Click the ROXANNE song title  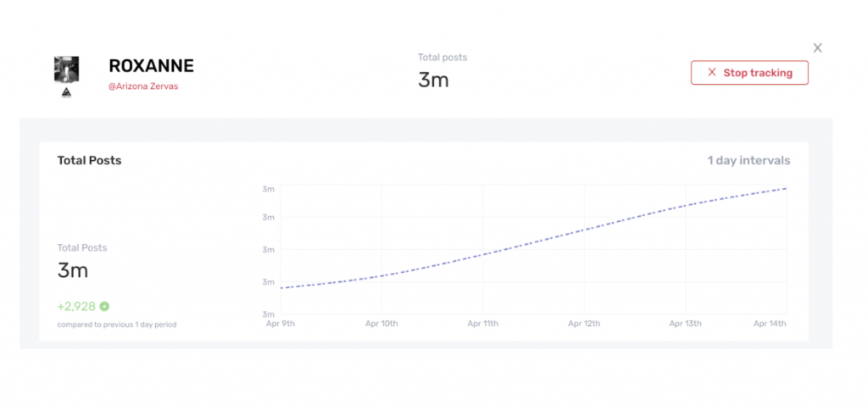(151, 66)
